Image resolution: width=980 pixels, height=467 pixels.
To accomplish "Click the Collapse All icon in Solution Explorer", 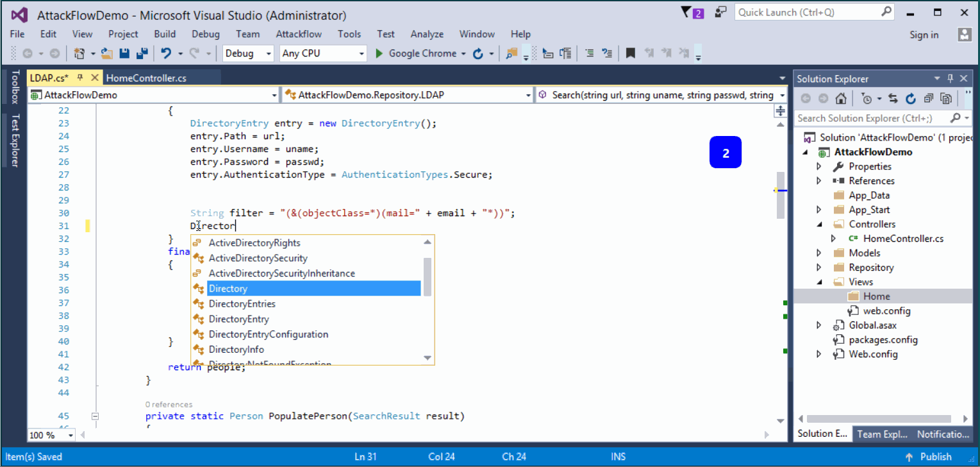I will [929, 99].
